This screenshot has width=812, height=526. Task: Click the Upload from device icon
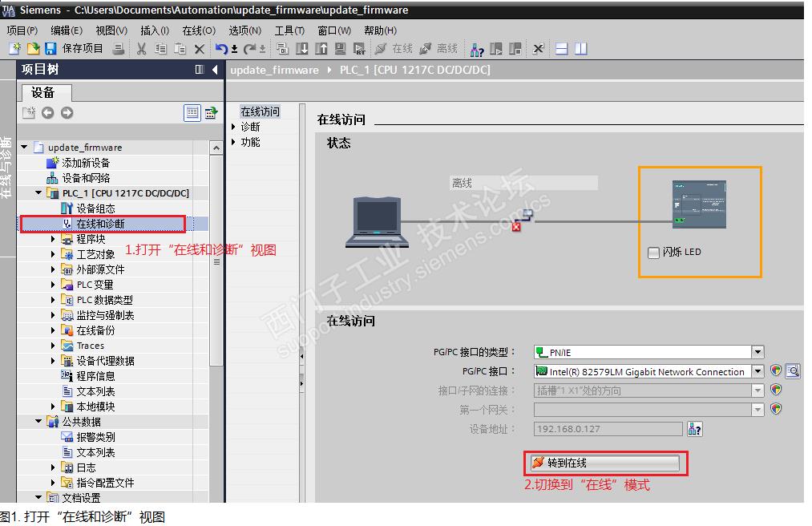coord(321,49)
